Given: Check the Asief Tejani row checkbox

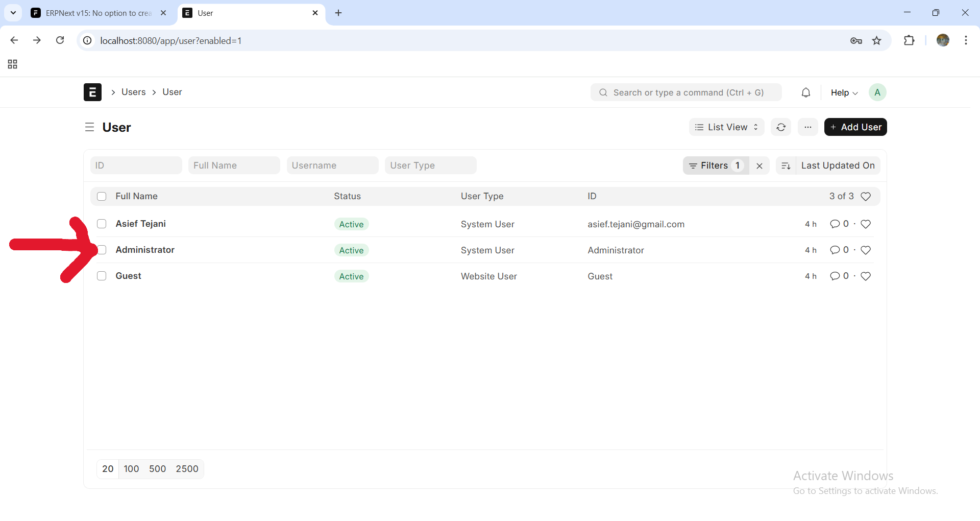Looking at the screenshot, I should click(x=102, y=224).
